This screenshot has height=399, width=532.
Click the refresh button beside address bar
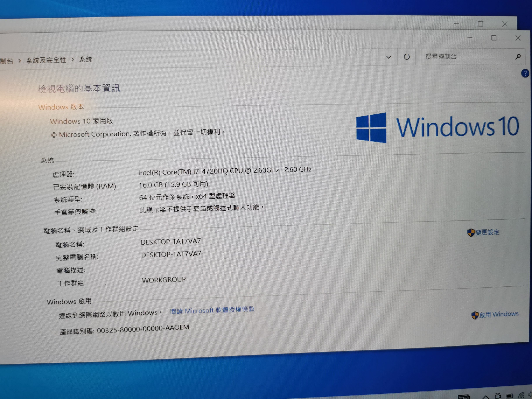406,57
